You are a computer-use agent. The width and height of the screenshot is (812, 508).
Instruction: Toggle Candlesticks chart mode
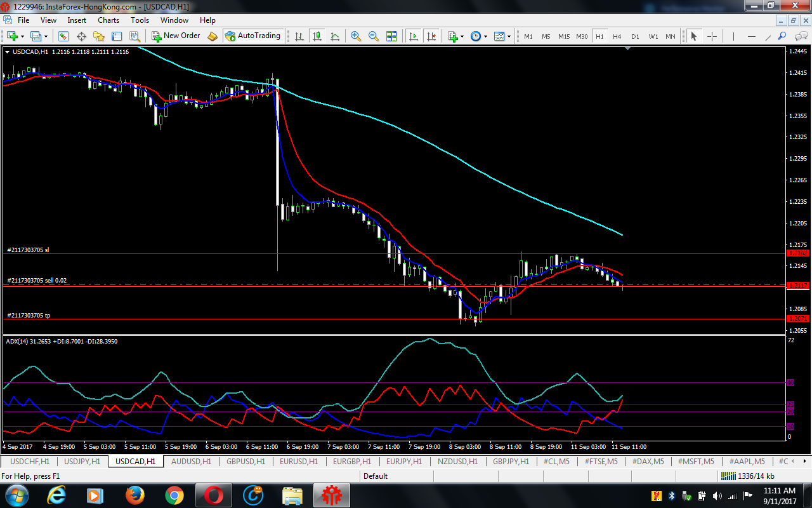(317, 36)
